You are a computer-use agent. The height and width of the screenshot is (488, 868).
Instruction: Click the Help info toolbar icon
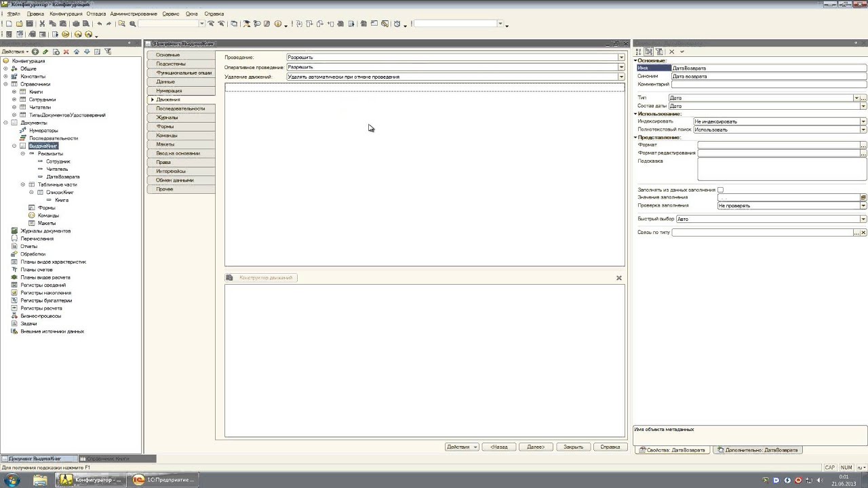pos(278,24)
